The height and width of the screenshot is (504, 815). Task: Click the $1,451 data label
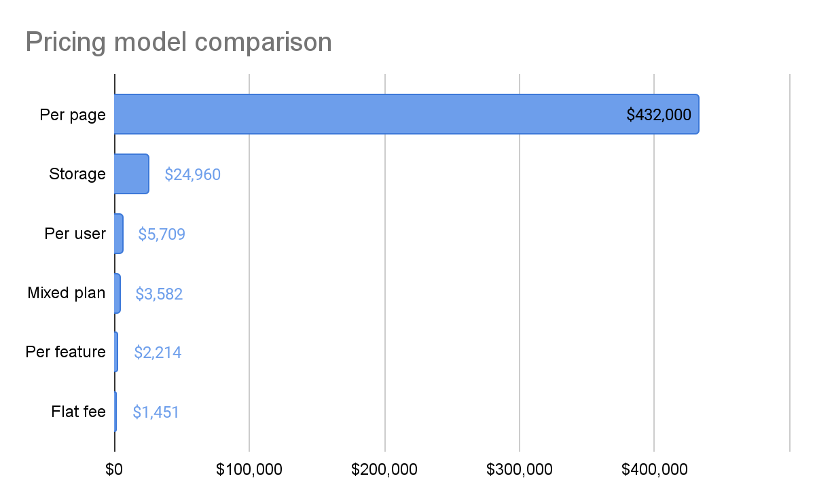click(x=156, y=412)
